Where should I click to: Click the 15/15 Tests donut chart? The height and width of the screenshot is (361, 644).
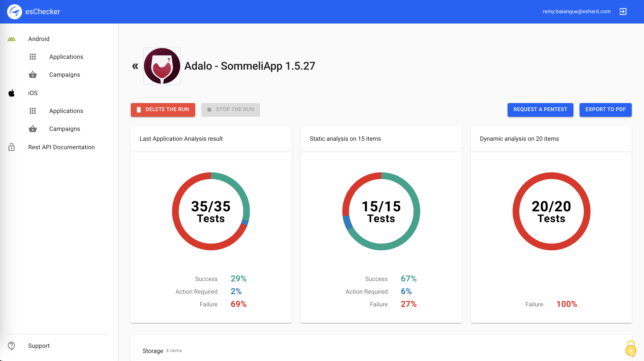coord(381,211)
